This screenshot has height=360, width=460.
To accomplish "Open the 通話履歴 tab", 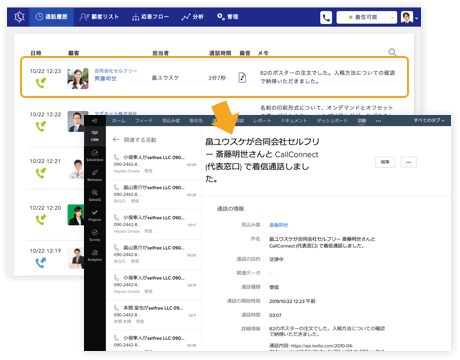I will pos(51,17).
